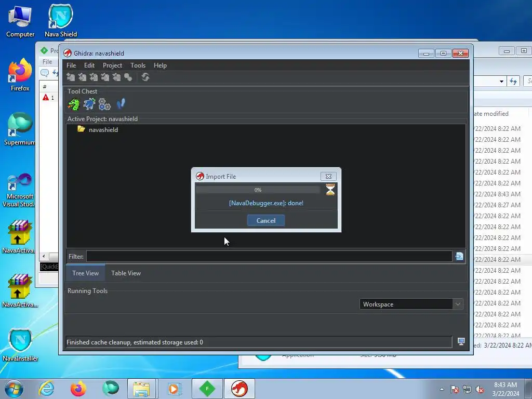Image resolution: width=532 pixels, height=399 pixels.
Task: Click the Update checked-out file toolbar icon
Action: point(94,77)
